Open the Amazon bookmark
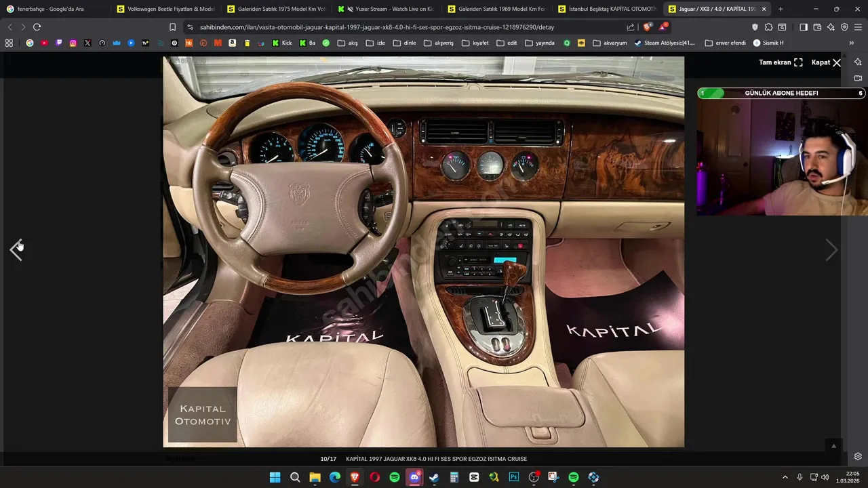 (232, 43)
